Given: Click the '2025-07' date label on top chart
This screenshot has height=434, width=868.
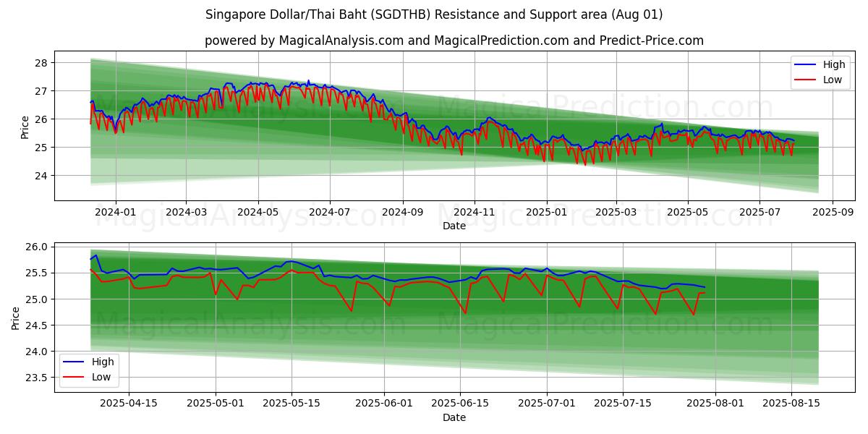Looking at the screenshot, I should coord(759,213).
